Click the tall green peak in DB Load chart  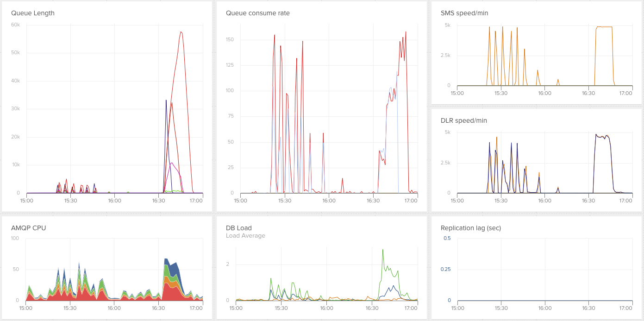point(383,250)
